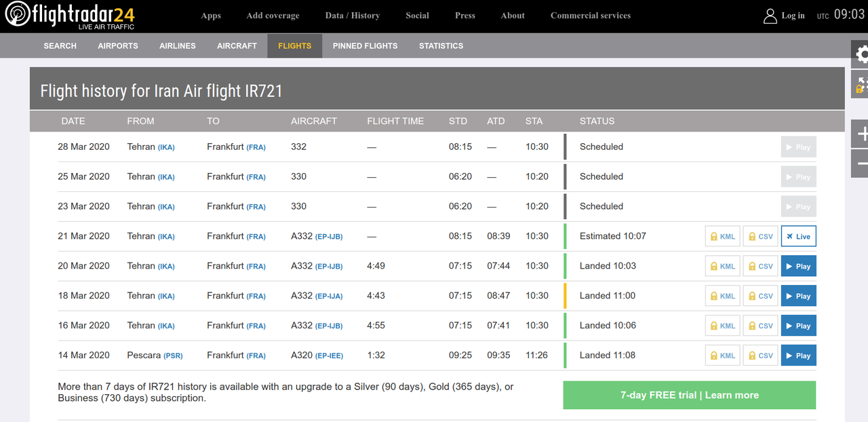868x422 pixels.
Task: Open the Pinned Flights tab
Action: (365, 46)
